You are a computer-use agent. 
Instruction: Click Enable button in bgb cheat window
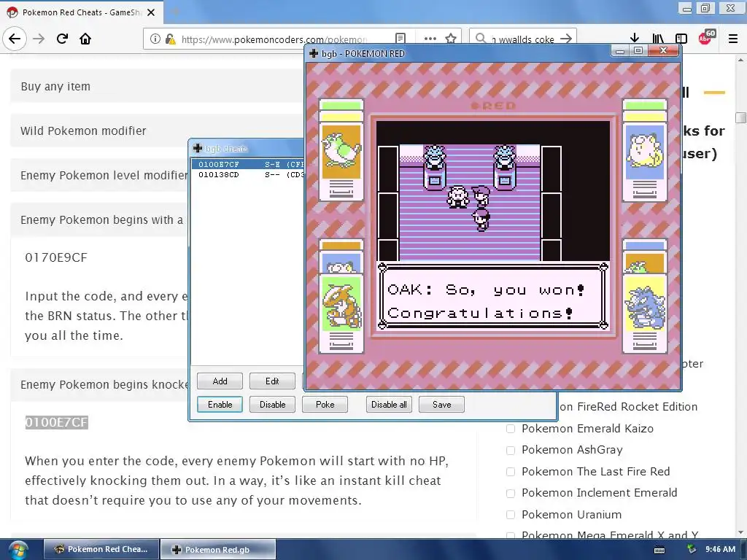point(220,404)
